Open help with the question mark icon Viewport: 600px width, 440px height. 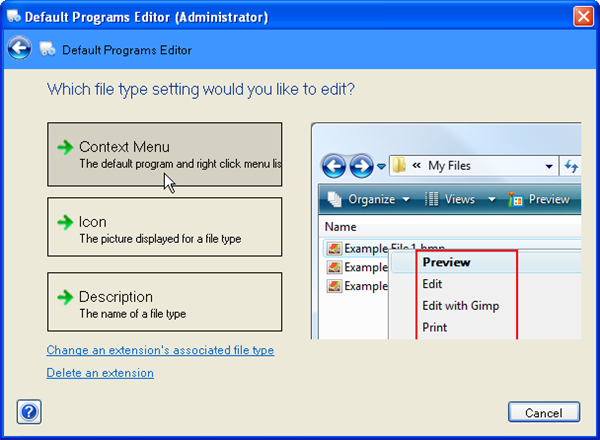coord(29,411)
